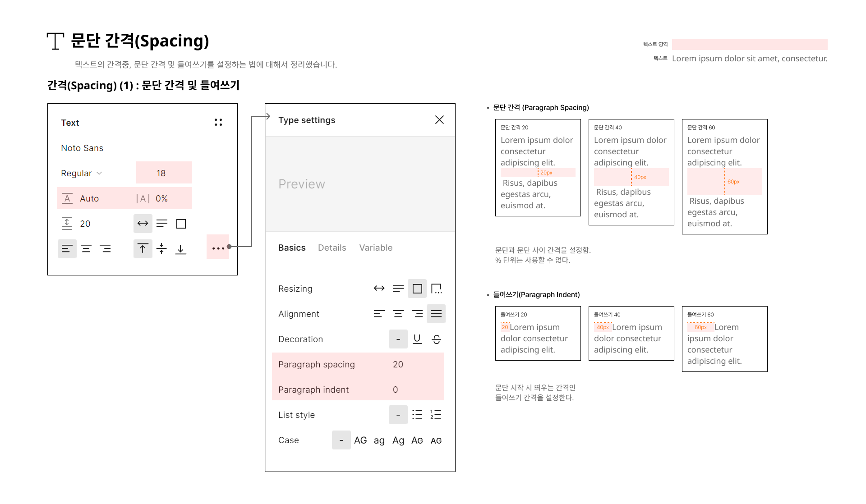Click the Paragraph spacing value field
866x504 pixels.
tap(398, 364)
